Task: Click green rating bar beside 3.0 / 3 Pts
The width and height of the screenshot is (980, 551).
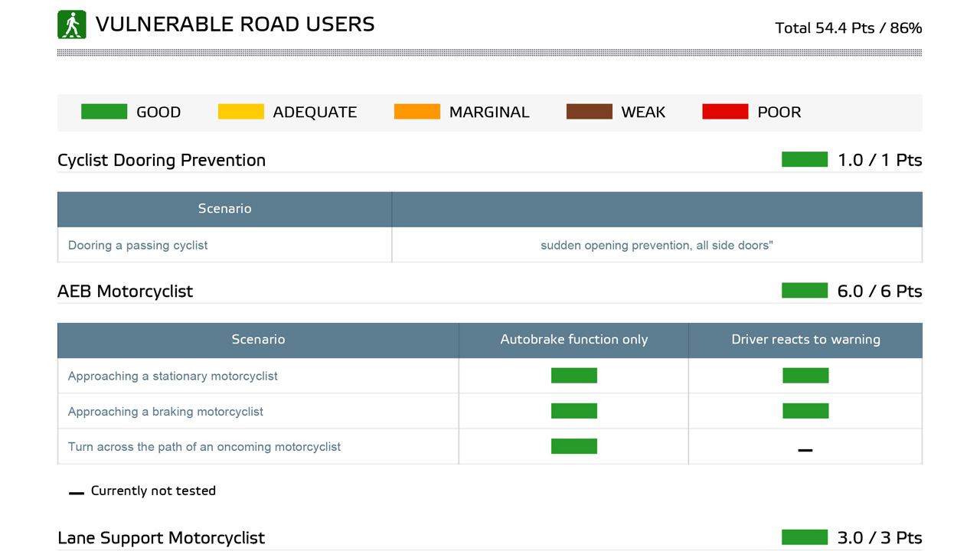Action: [x=804, y=537]
